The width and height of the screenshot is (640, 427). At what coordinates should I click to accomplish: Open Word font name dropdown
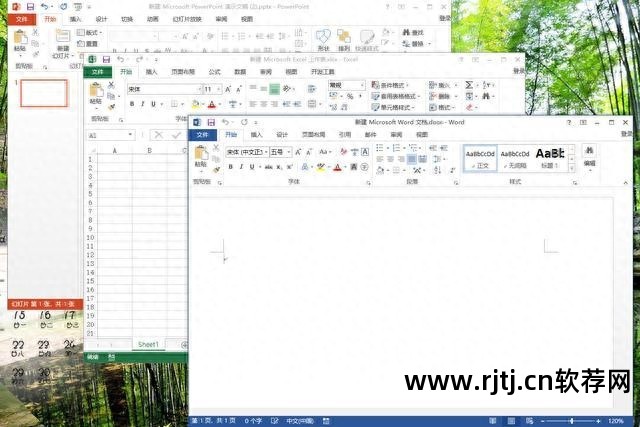(266, 152)
